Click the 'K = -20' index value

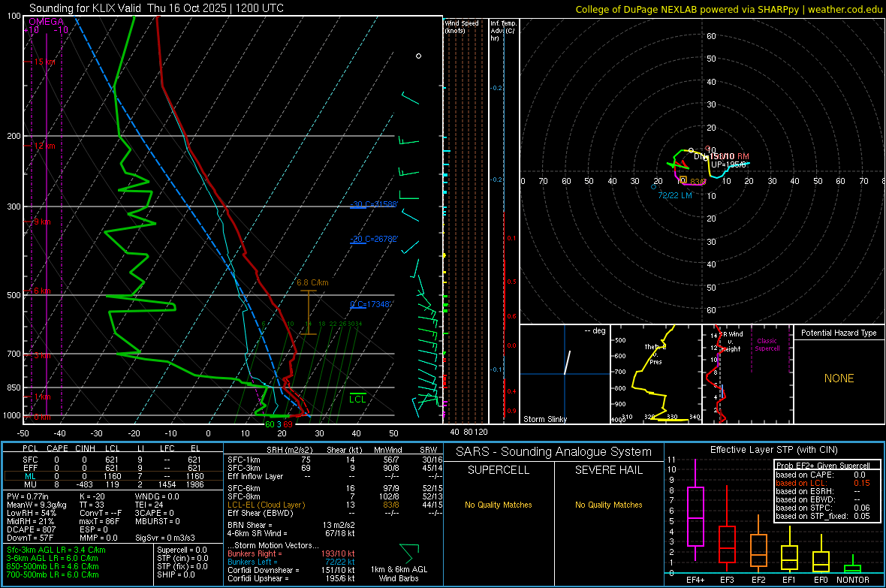[x=92, y=496]
